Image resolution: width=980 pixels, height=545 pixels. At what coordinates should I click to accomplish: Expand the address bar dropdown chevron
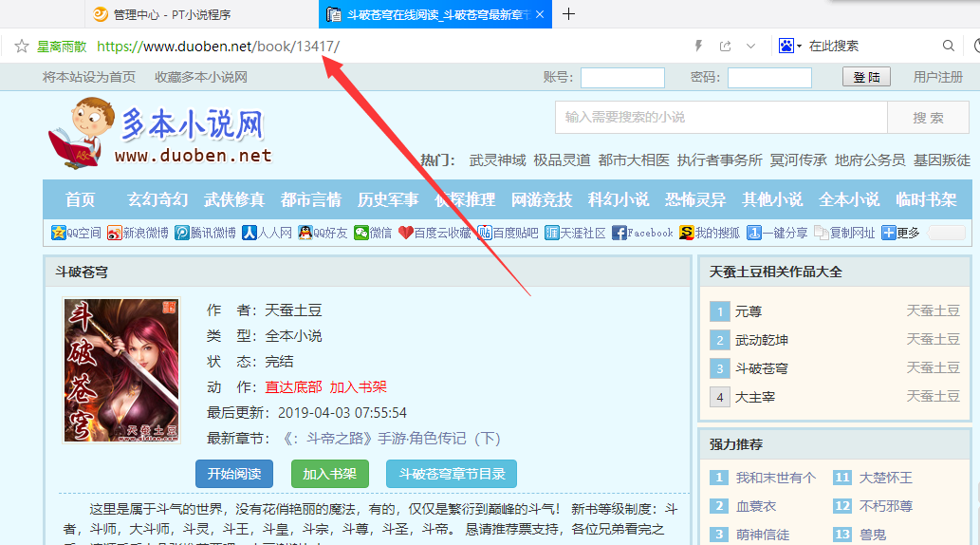750,47
